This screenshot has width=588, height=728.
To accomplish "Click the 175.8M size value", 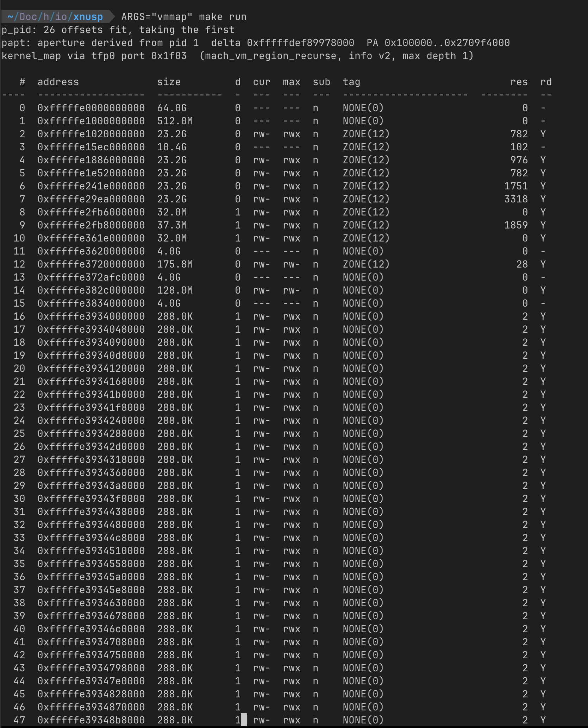I will 175,264.
